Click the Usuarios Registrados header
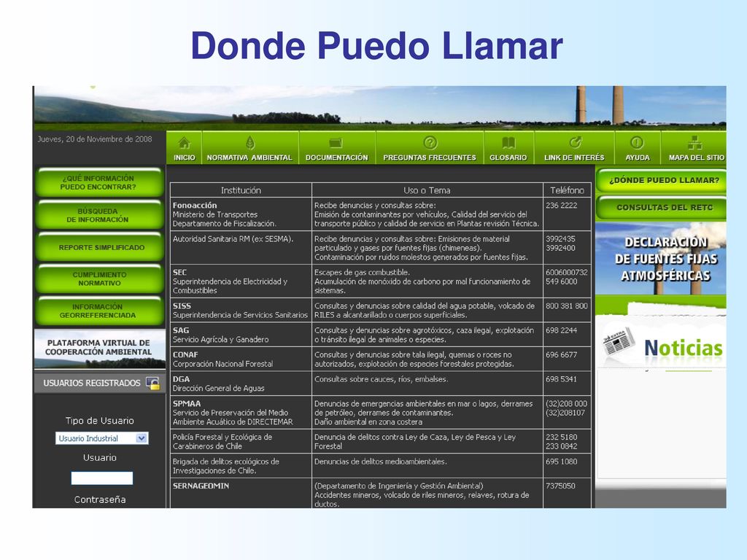Image resolution: width=747 pixels, height=560 pixels. pos(99,383)
